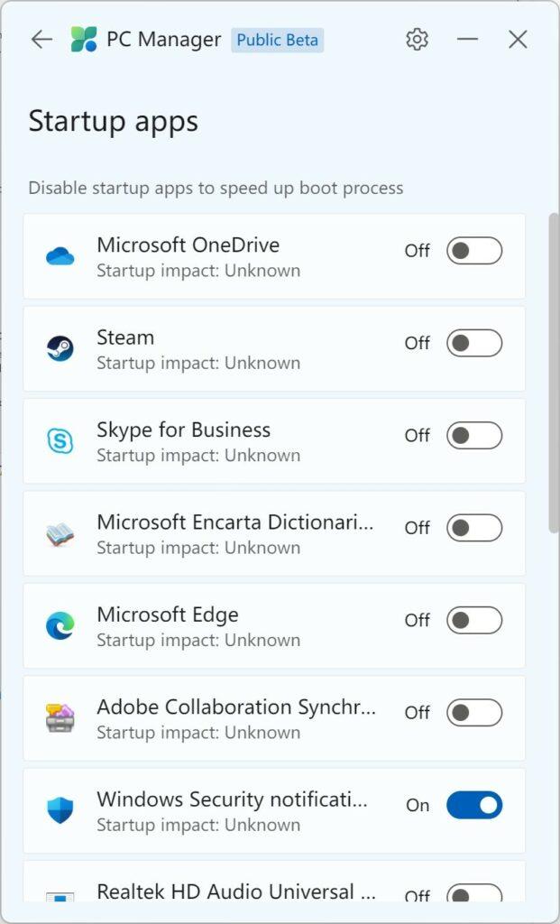Select the Microsoft Encarta Dictionaries entry name
This screenshot has height=924, width=560.
[234, 522]
